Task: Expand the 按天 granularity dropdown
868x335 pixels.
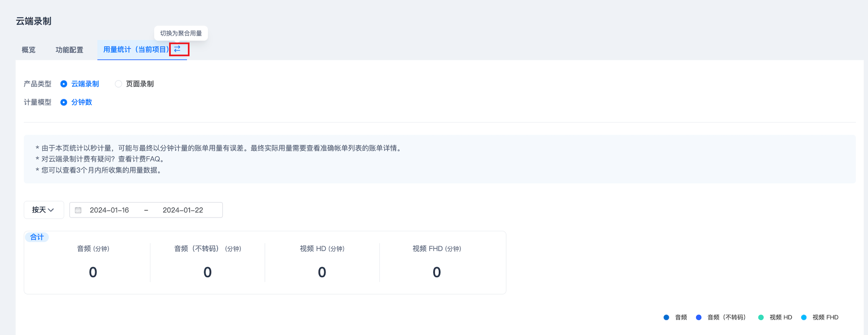Action: coord(44,210)
